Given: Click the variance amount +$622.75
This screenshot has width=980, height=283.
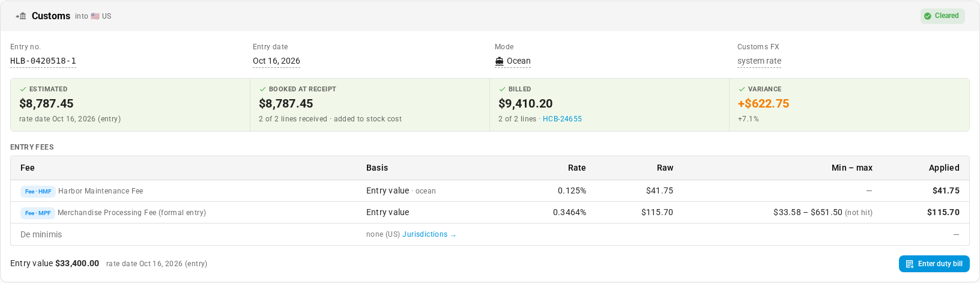Looking at the screenshot, I should (763, 103).
